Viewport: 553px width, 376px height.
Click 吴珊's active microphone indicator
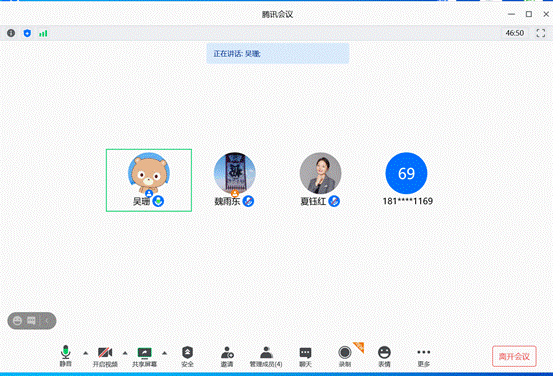coord(158,201)
